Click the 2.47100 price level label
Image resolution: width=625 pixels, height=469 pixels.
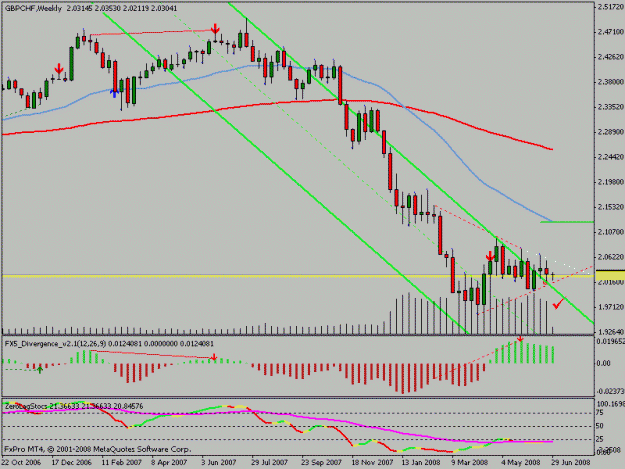click(x=611, y=32)
